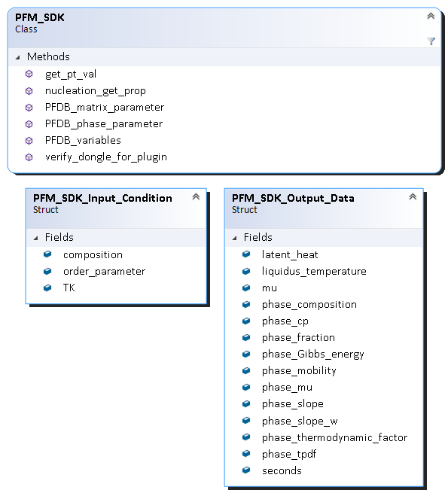
Task: Click the seconds field icon
Action: click(x=246, y=470)
